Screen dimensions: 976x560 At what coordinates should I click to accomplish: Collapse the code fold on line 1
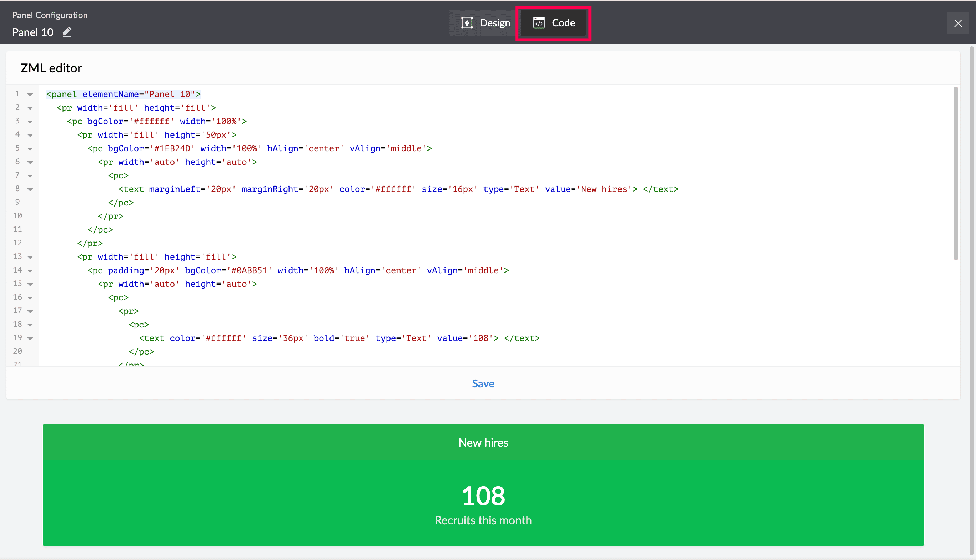click(x=30, y=95)
